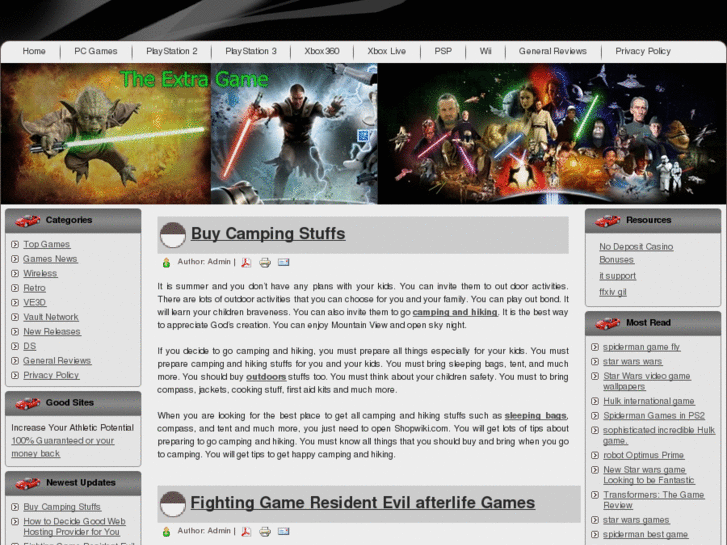Open Star Wars video game wallpapers link
Screen dimensions: 727x545
tap(647, 381)
